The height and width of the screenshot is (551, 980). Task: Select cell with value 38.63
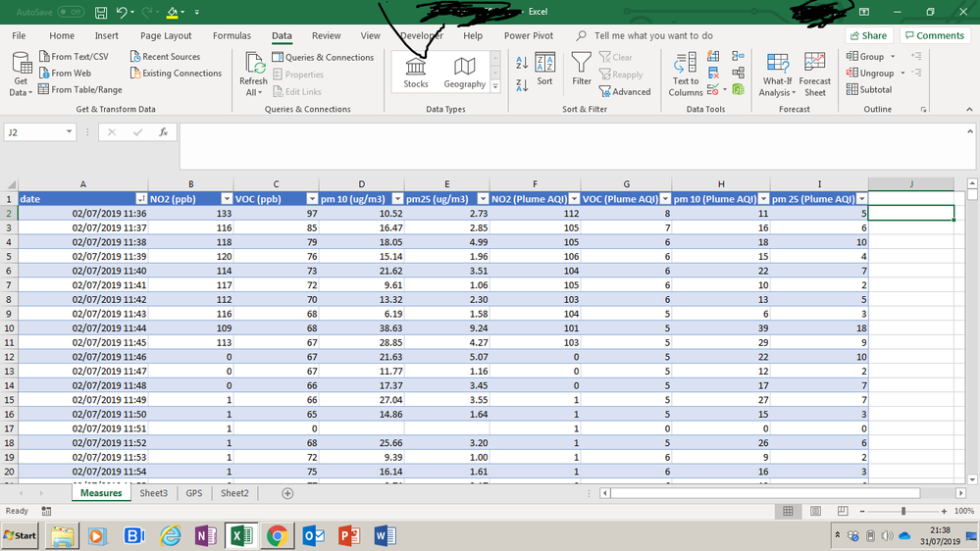[x=362, y=328]
